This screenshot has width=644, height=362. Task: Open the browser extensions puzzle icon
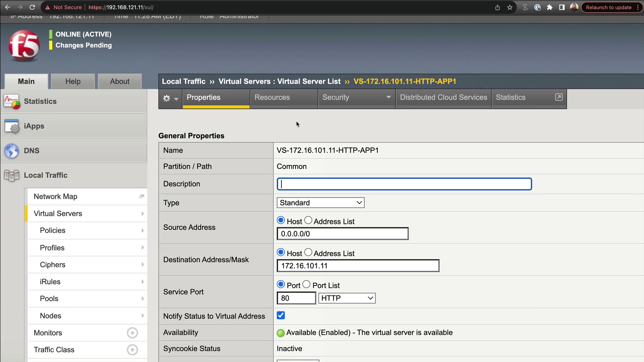coord(549,7)
